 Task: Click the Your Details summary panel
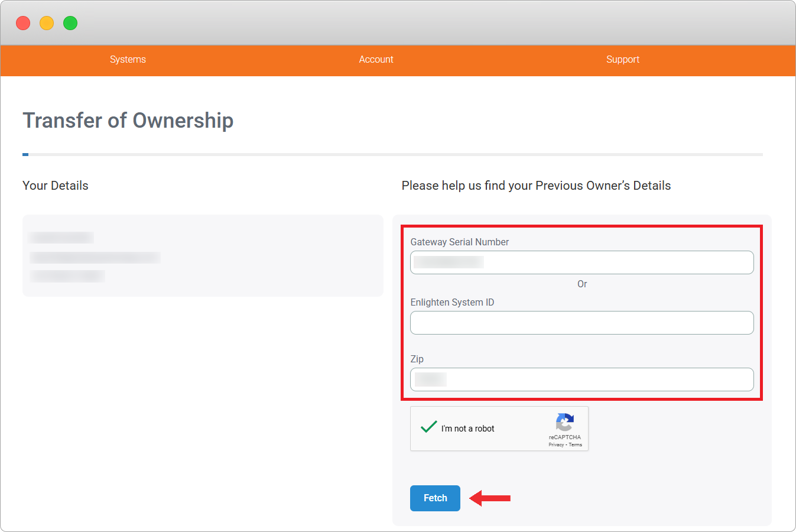[x=203, y=255]
